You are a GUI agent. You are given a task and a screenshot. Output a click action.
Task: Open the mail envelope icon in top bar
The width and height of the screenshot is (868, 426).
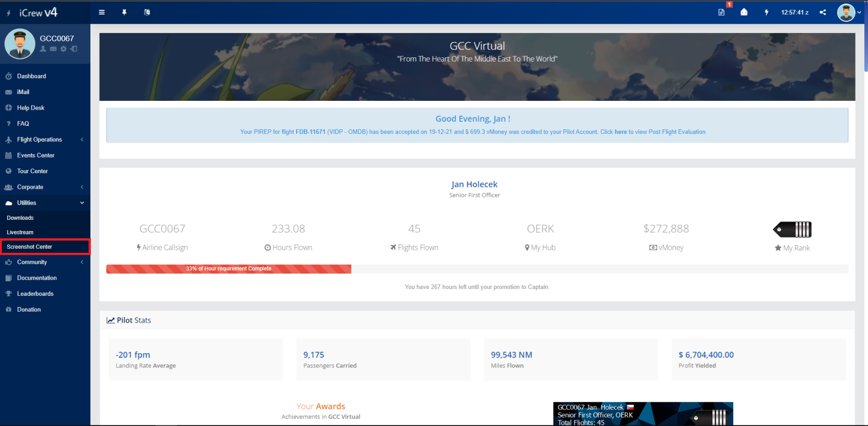point(744,12)
